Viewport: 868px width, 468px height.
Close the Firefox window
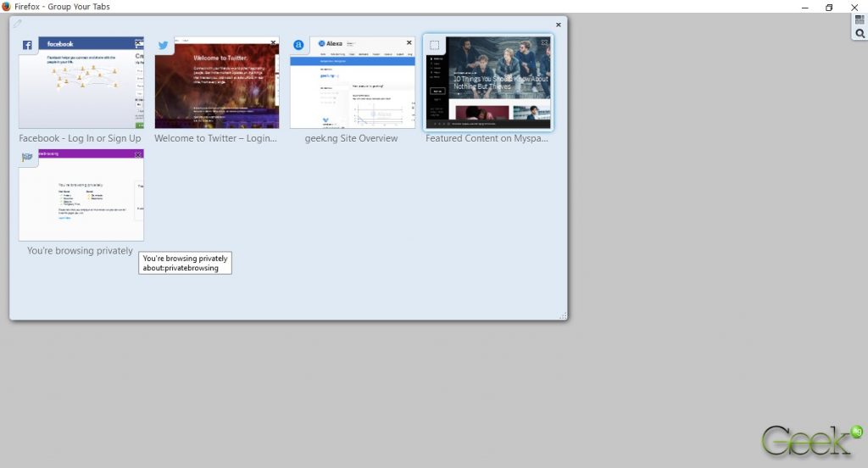click(854, 7)
